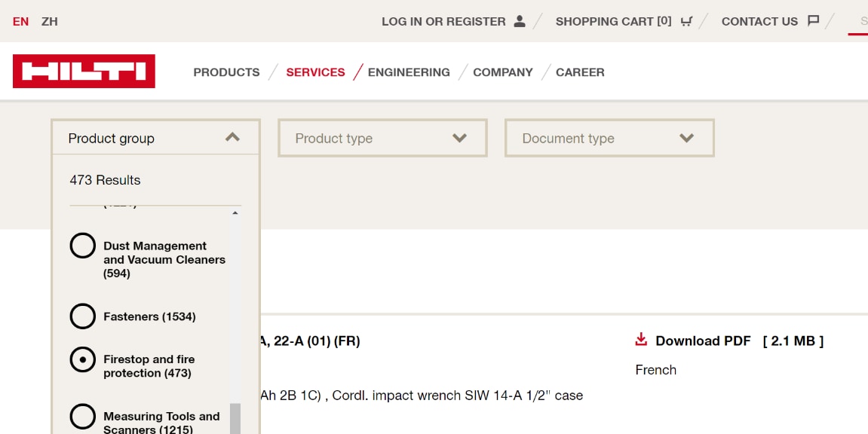The image size is (868, 434).
Task: Switch language to ZH
Action: pyautogui.click(x=49, y=22)
